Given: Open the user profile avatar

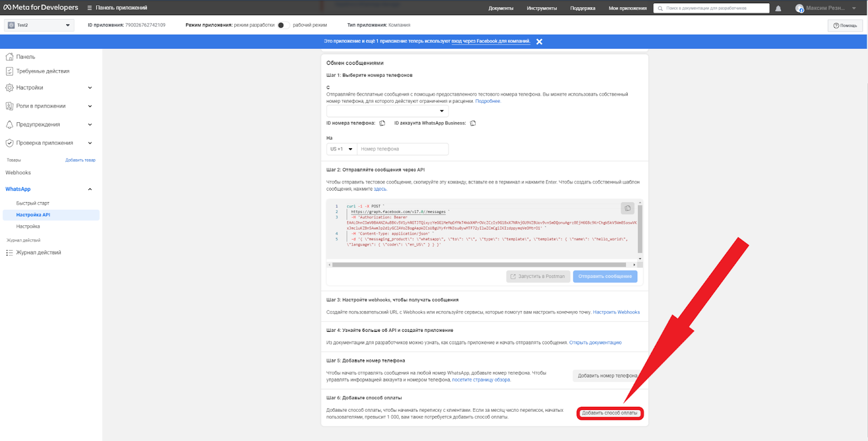Looking at the screenshot, I should tap(799, 8).
